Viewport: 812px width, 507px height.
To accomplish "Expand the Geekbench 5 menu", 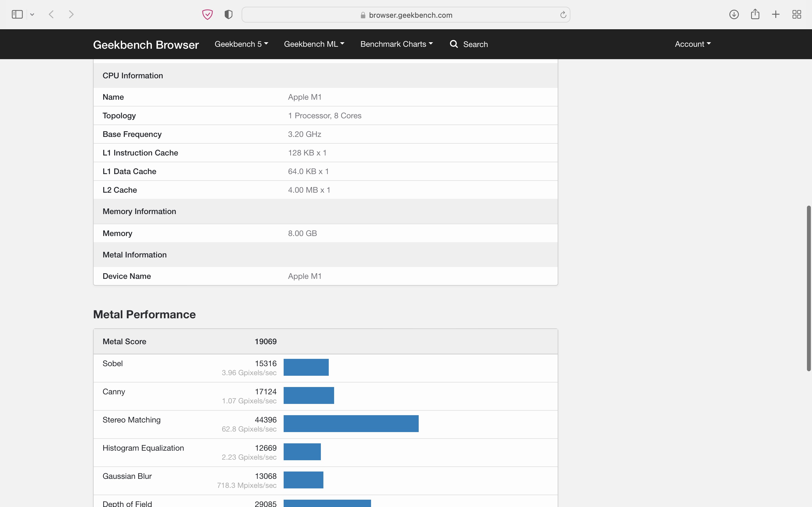I will [x=241, y=44].
